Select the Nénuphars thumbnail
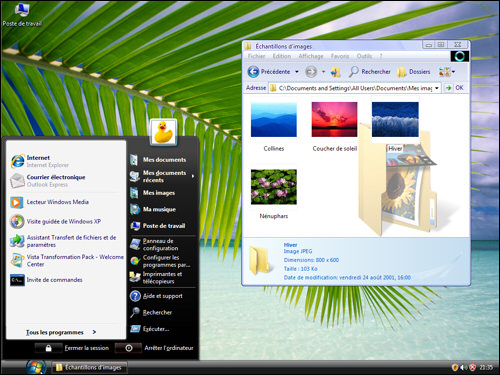Screen dimensions: 500x375 click(274, 187)
